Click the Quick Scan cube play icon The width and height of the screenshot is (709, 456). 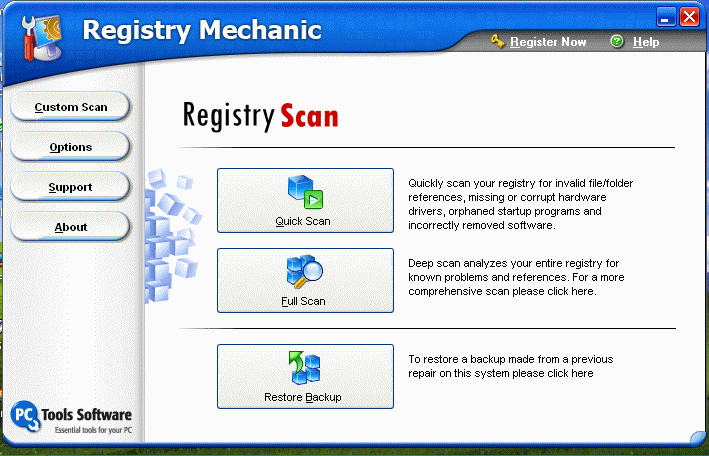click(x=305, y=192)
